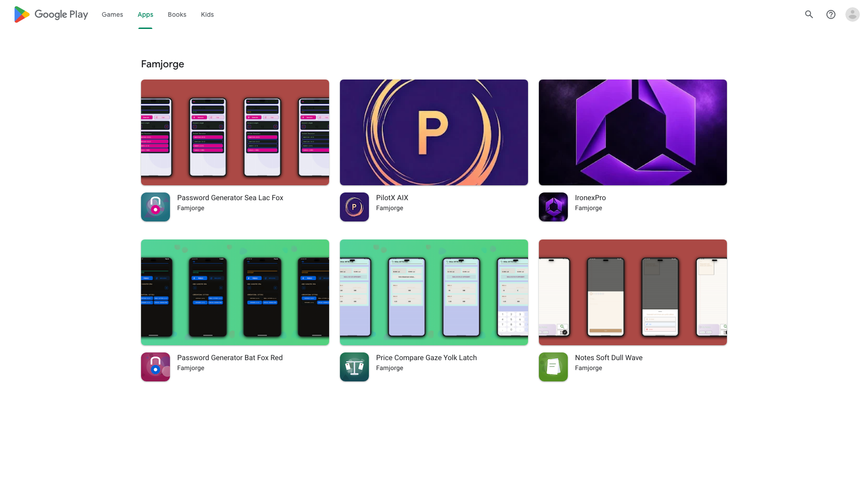The image size is (868, 488).
Task: Open the Password Generator Sea Lac Fox title link
Action: pyautogui.click(x=230, y=198)
